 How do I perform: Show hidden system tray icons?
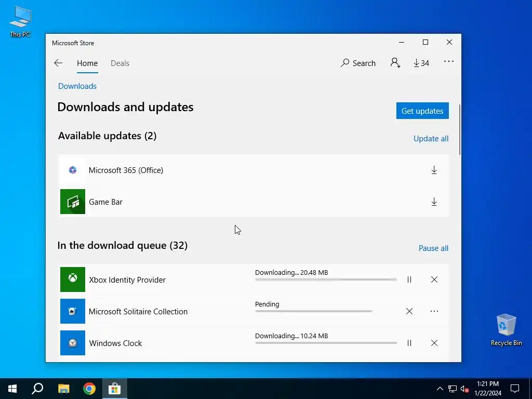coord(440,389)
